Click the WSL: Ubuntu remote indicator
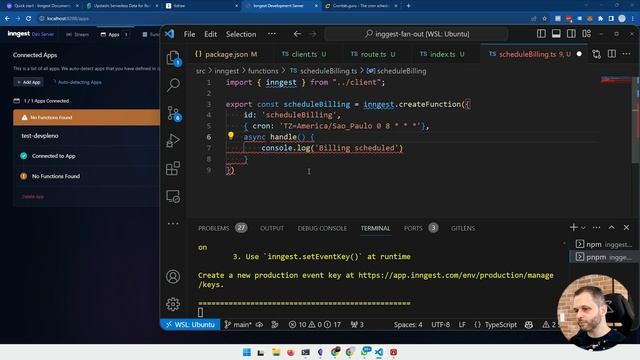This screenshot has height=360, width=640. point(190,324)
